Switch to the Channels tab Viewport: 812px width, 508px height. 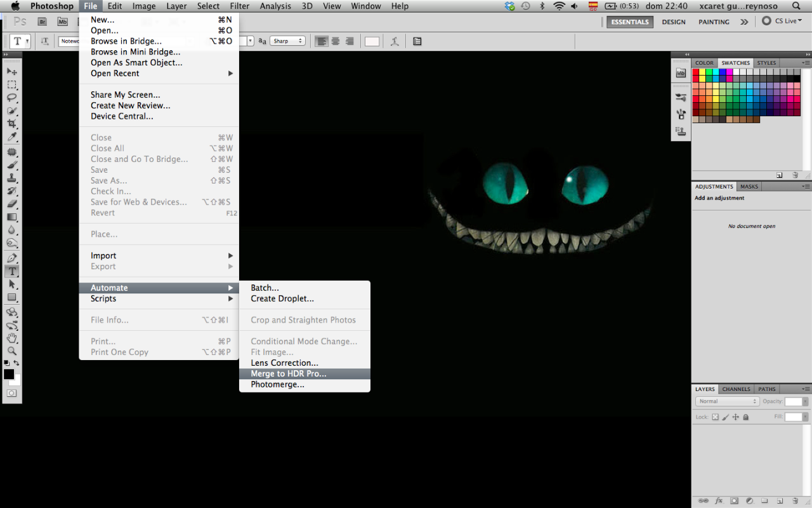[736, 389]
